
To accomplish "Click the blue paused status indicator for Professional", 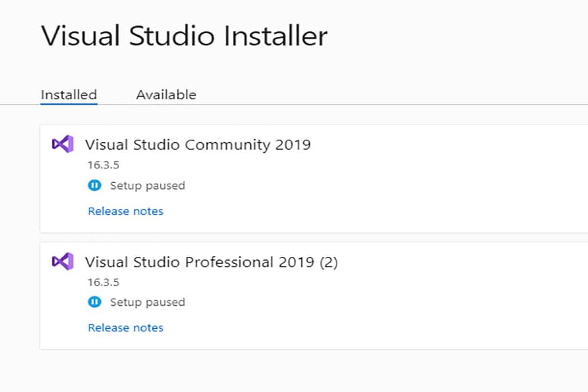I will [x=94, y=302].
